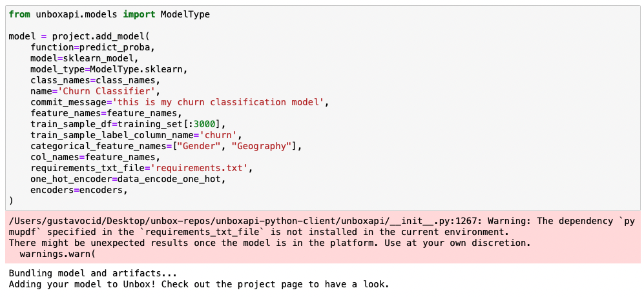Click the 'function=predict_proba,' argument line
The width and height of the screenshot is (644, 297).
93,47
